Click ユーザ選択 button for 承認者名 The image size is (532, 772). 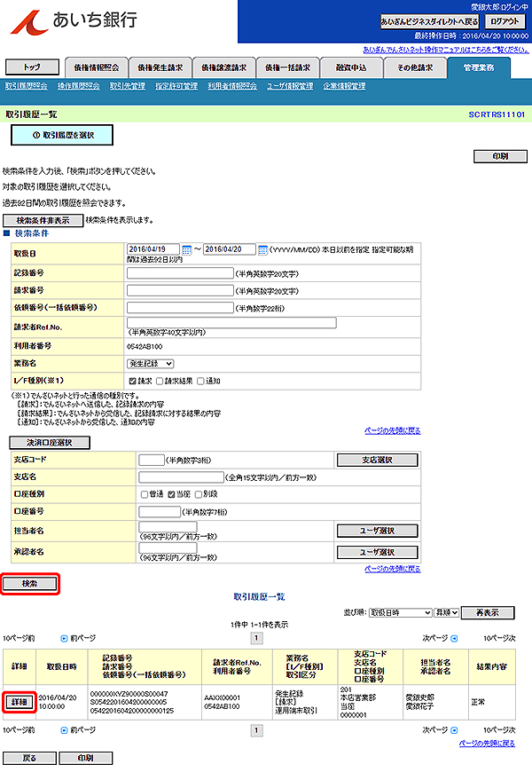point(378,553)
